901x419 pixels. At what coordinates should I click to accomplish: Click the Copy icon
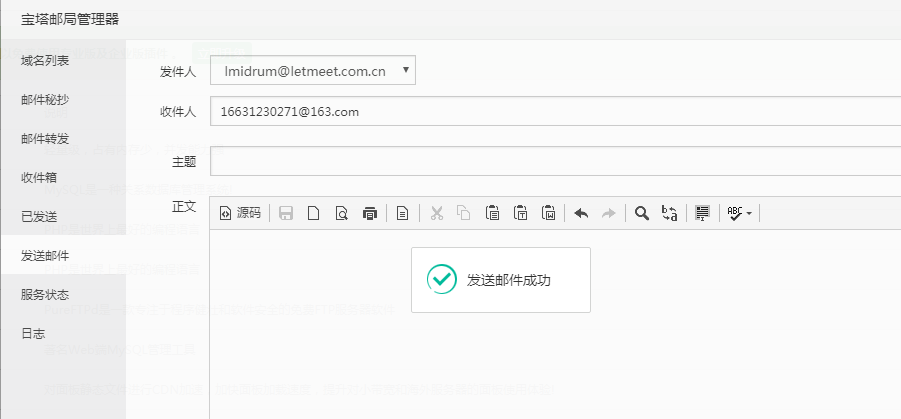464,213
